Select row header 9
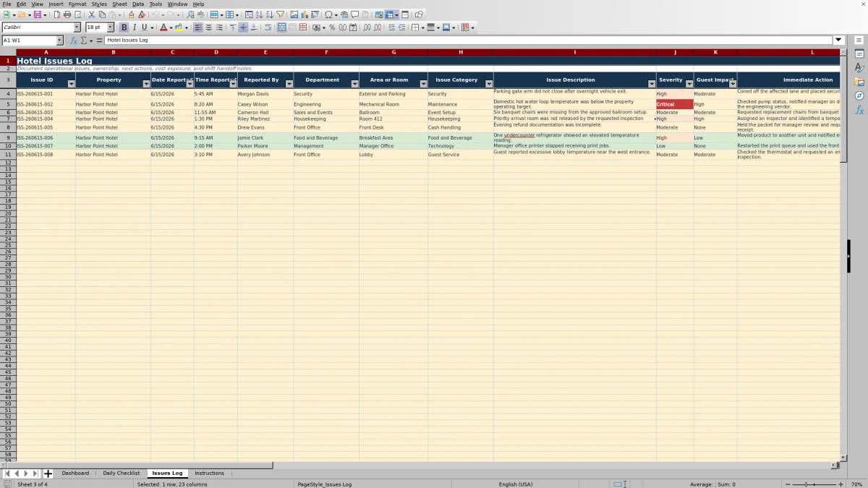Screen dimensions: 868x488 pyautogui.click(x=8, y=137)
